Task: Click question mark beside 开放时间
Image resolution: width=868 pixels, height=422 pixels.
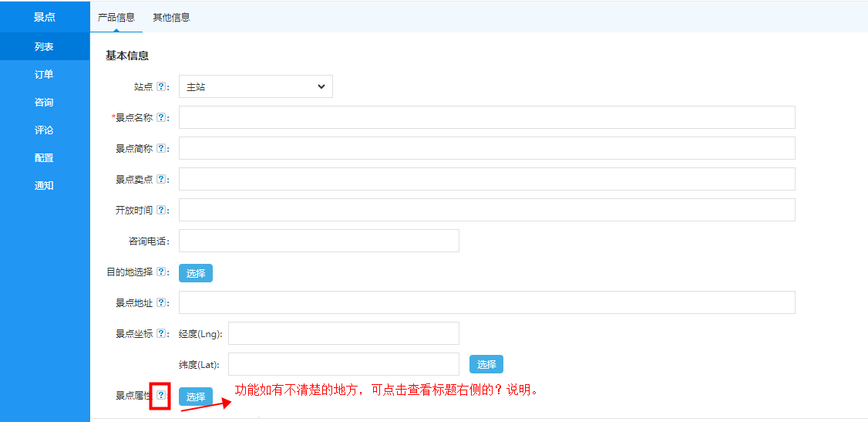Action: click(x=160, y=211)
